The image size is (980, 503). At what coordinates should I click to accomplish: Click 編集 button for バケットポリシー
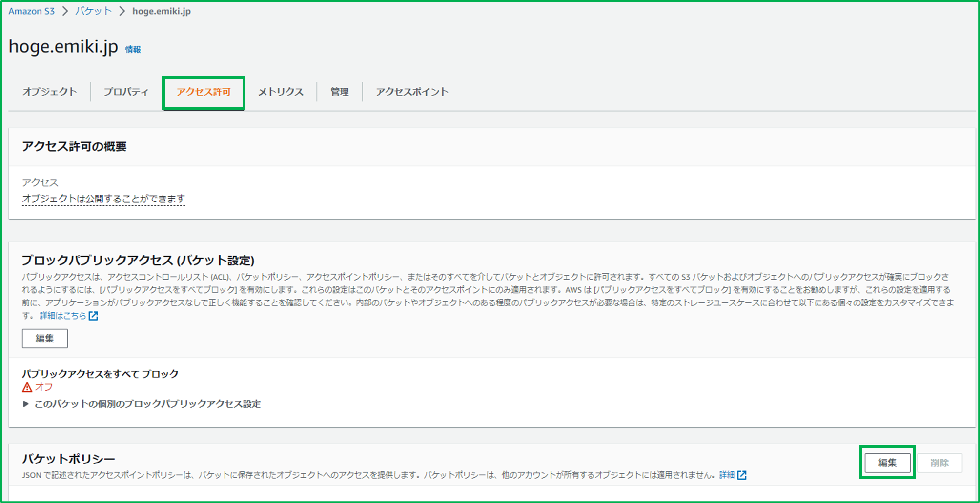(x=887, y=463)
